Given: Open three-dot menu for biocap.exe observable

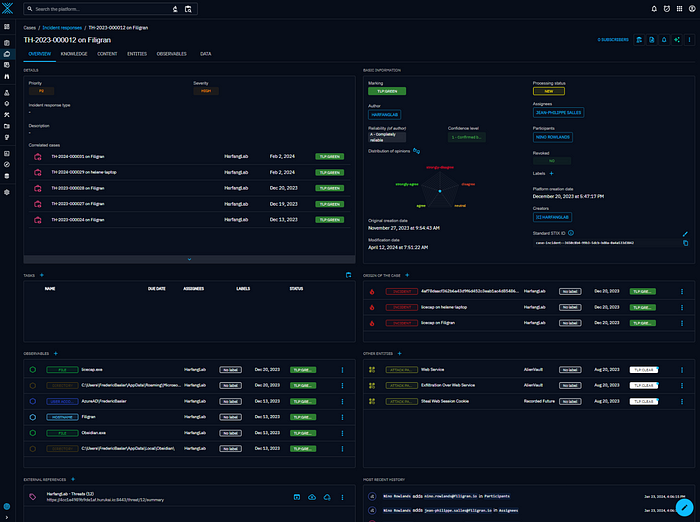Looking at the screenshot, I should click(x=343, y=369).
